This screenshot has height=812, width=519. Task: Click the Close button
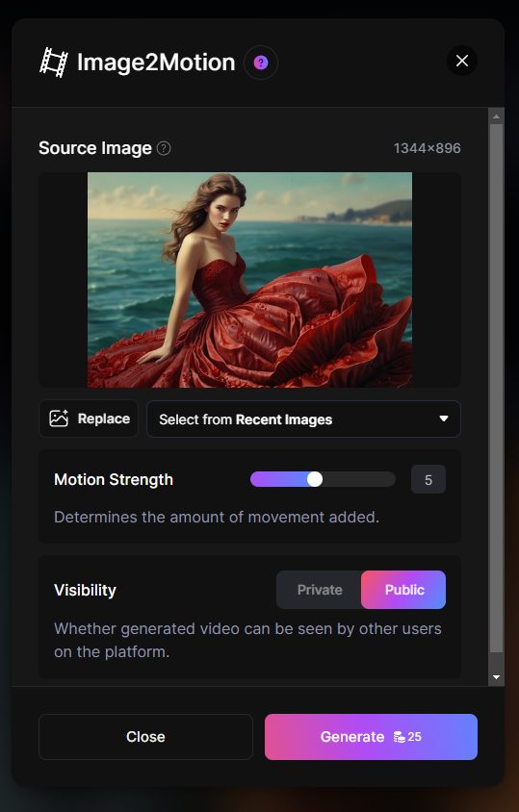pyautogui.click(x=145, y=737)
